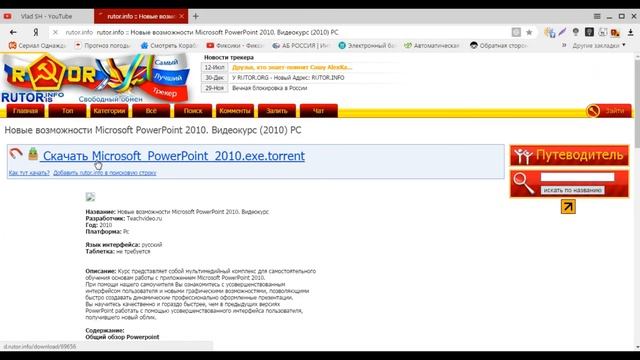The width and height of the screenshot is (640, 360).
Task: Open the Поиск menu item
Action: (193, 111)
